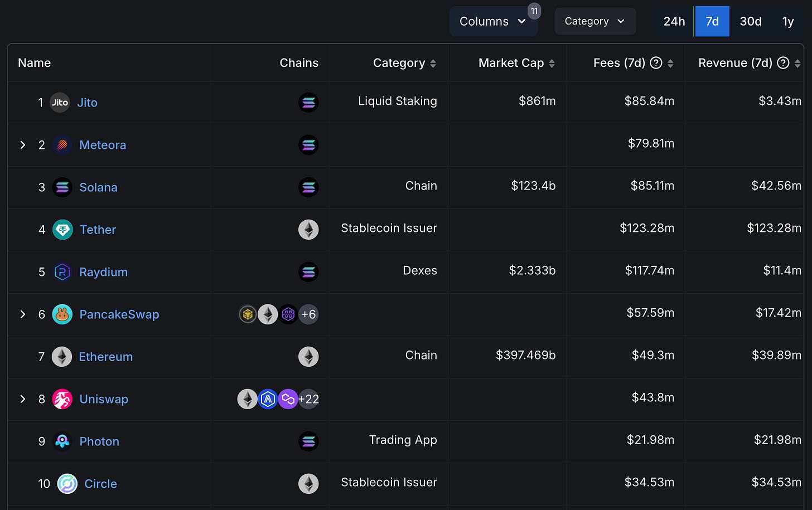This screenshot has height=510, width=812.
Task: Open the Category filter dropdown
Action: [x=595, y=21]
